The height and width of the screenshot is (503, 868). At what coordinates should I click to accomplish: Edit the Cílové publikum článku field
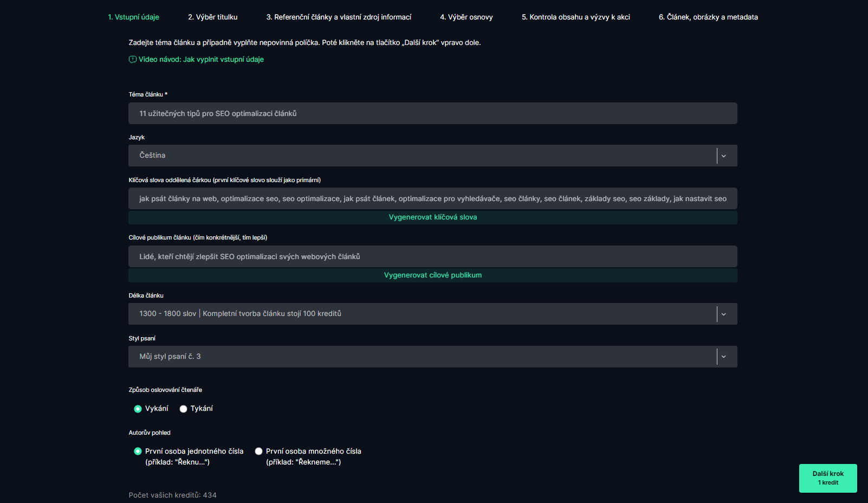click(x=433, y=256)
